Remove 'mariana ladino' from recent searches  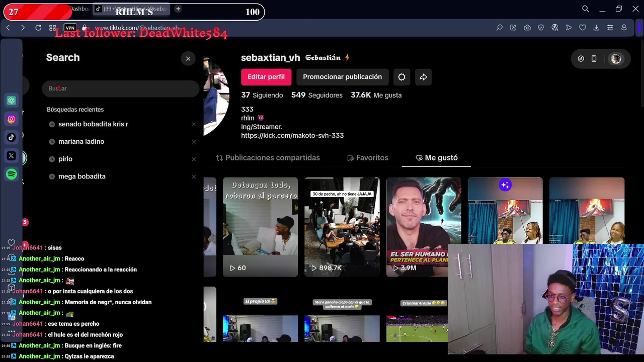tap(194, 142)
